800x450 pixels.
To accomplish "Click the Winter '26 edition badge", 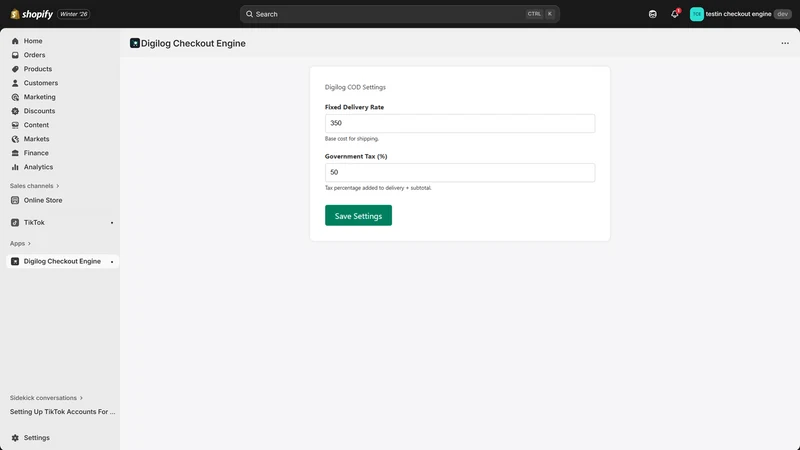I will 73,14.
